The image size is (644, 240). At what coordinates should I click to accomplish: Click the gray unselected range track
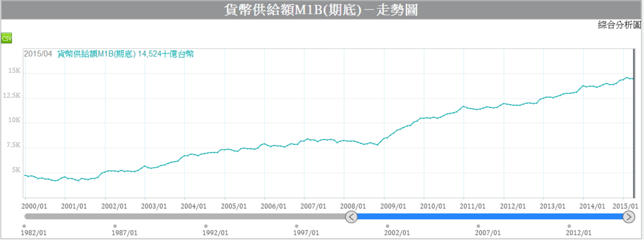pos(184,217)
